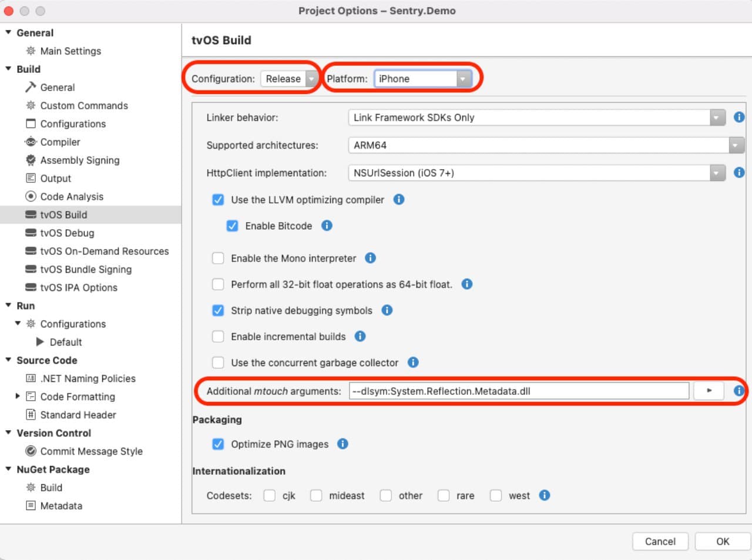752x560 pixels.
Task: Uncheck Enable Bitcode
Action: tap(233, 225)
